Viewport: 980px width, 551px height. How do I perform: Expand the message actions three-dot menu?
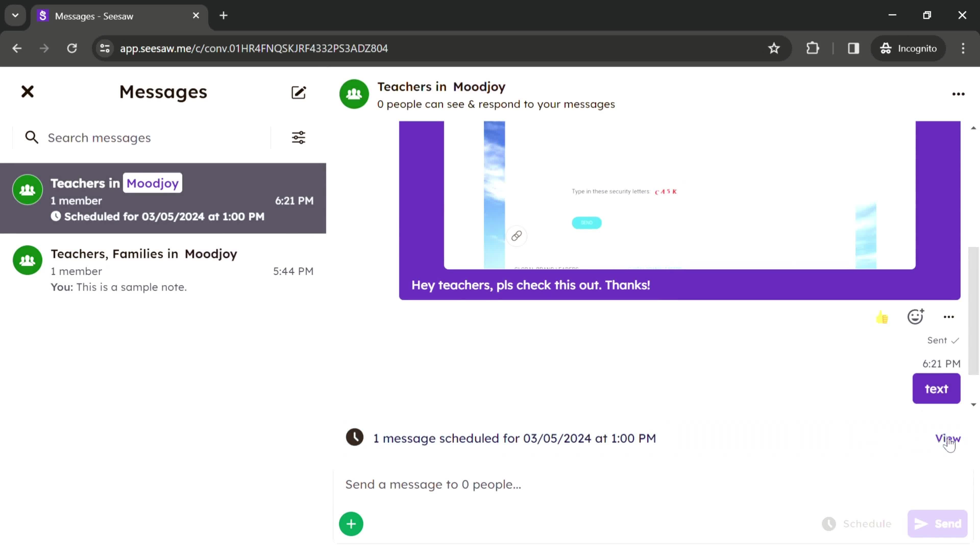click(949, 316)
